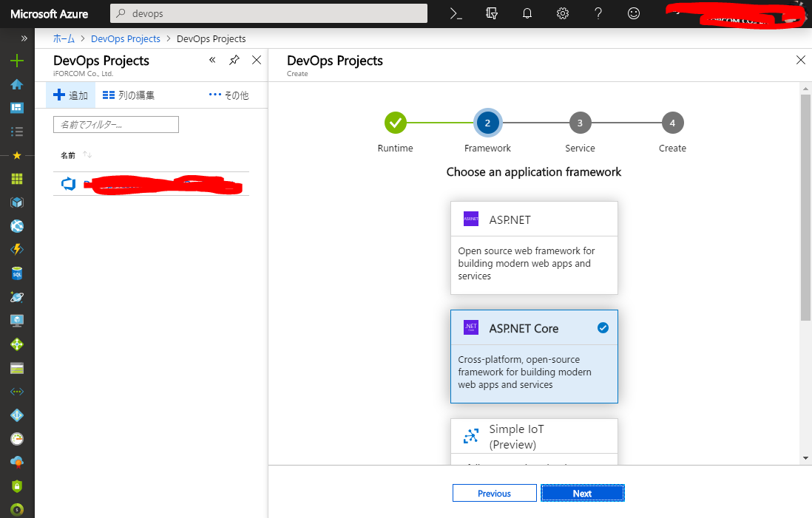
Task: Open the Load balancers green diamond icon
Action: 17,344
